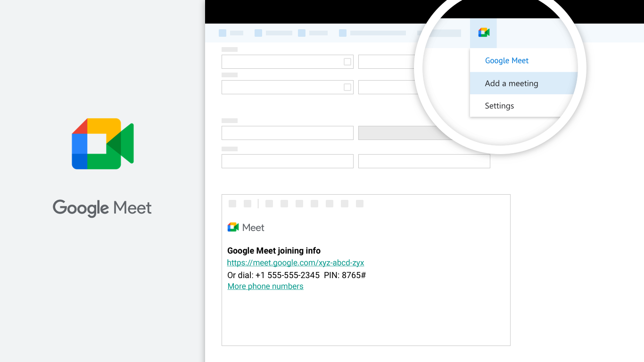The height and width of the screenshot is (362, 644).
Task: Focus the white input field left of the gray field
Action: (288, 133)
